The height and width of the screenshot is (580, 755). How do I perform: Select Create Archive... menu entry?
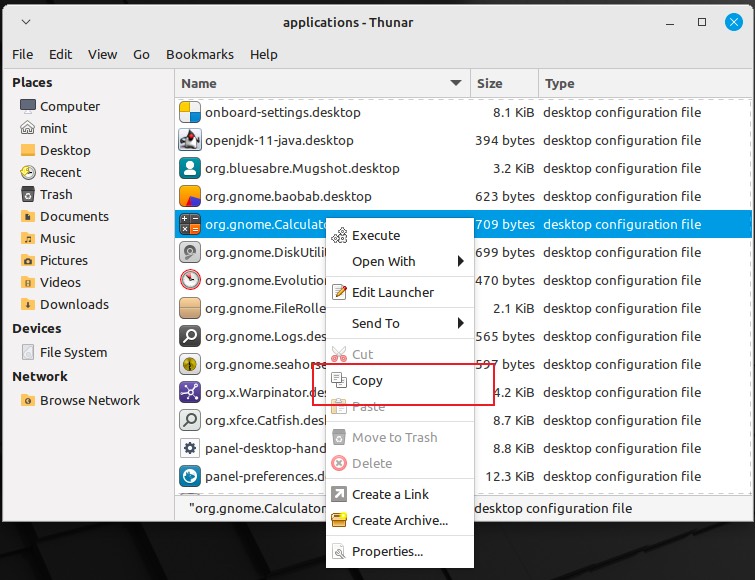pos(400,520)
